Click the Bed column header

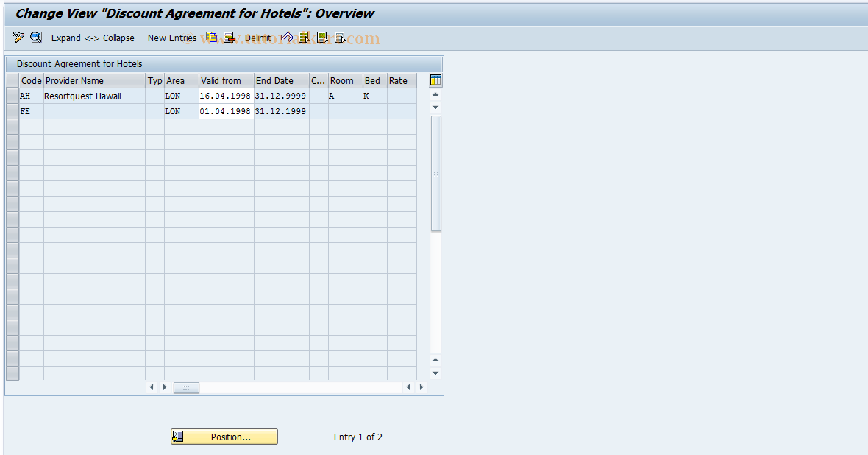tap(374, 80)
